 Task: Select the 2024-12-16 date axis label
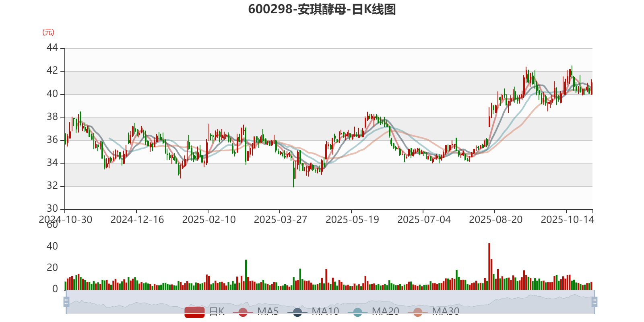pos(137,220)
